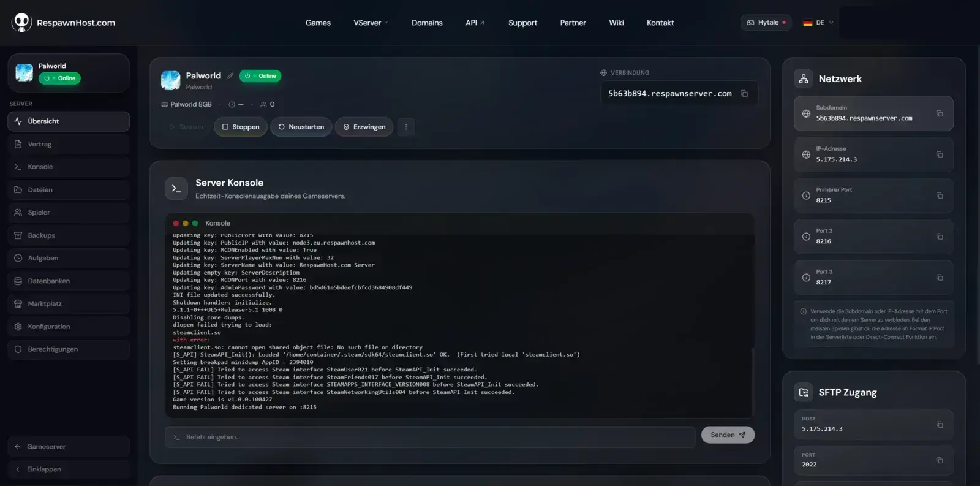980x486 pixels.
Task: Click the Subdomain globe icon
Action: (x=806, y=113)
